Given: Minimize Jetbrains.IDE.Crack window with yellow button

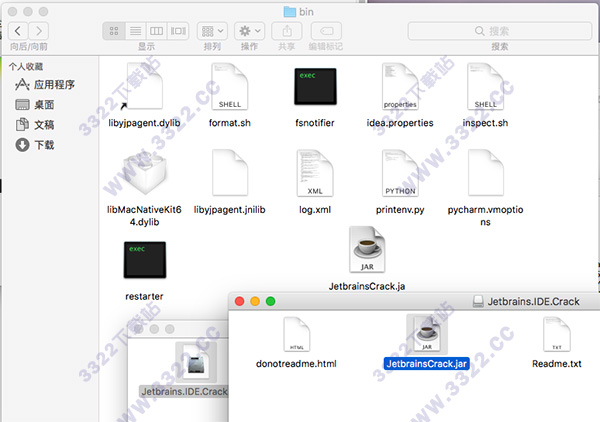Looking at the screenshot, I should coord(255,301).
